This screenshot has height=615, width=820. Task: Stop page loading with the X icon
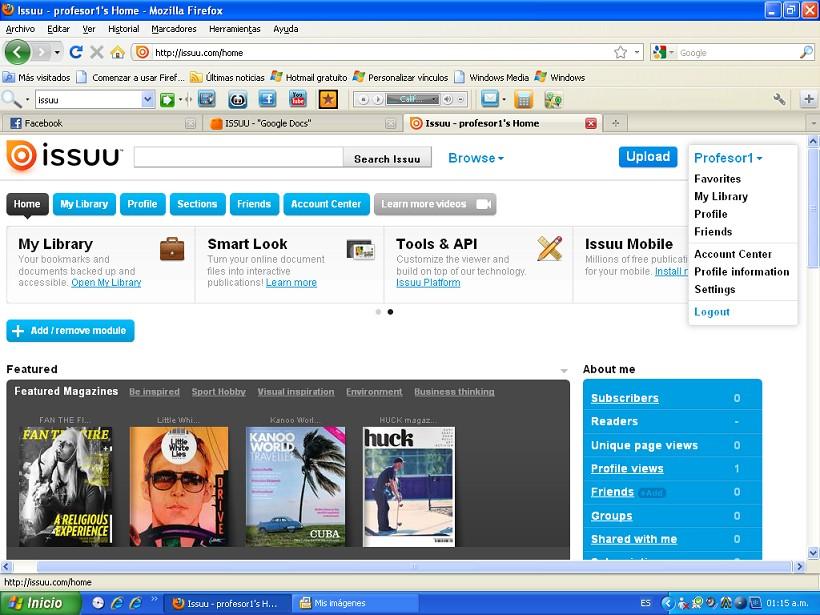coord(97,52)
